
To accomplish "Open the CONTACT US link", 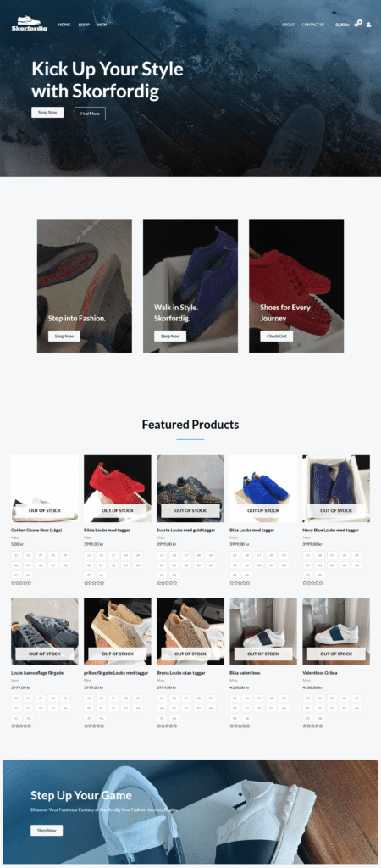I will [313, 25].
